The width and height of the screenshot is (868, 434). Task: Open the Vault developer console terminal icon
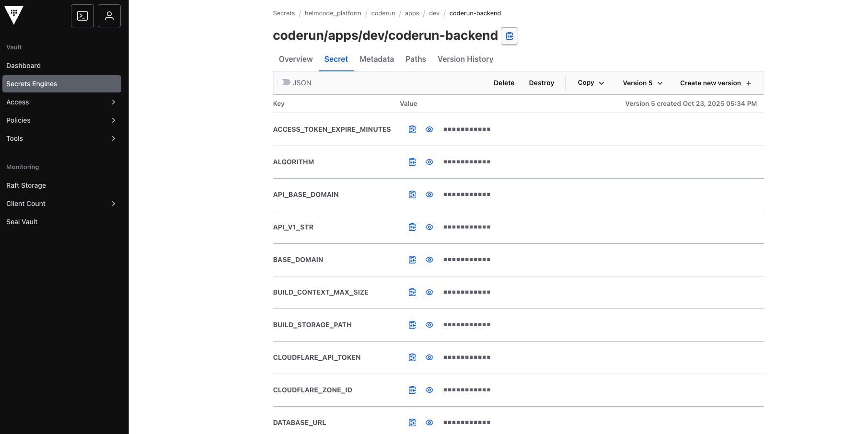point(82,15)
